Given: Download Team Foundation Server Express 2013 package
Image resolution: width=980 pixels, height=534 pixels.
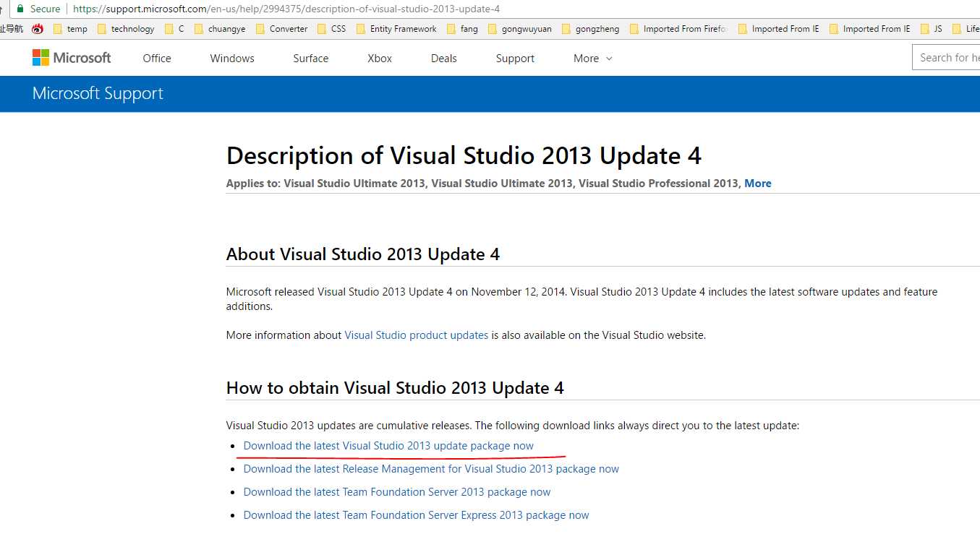Looking at the screenshot, I should point(416,515).
